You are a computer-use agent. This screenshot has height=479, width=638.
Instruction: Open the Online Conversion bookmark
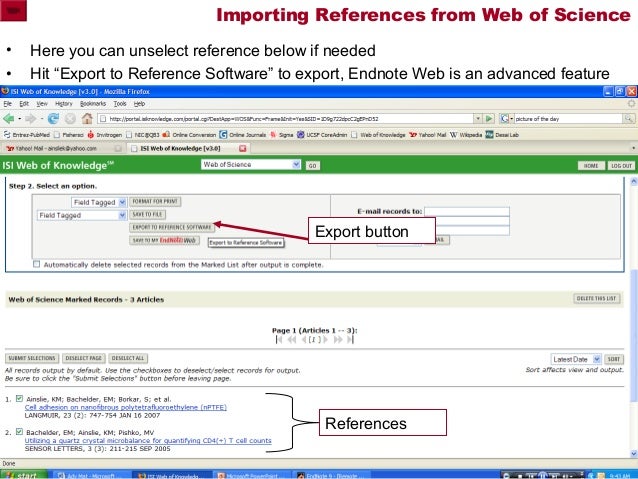(189, 135)
